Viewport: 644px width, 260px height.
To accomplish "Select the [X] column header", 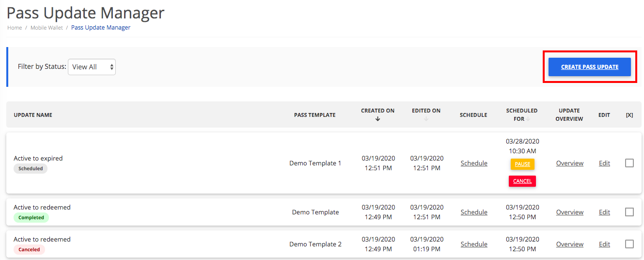I will pyautogui.click(x=629, y=115).
